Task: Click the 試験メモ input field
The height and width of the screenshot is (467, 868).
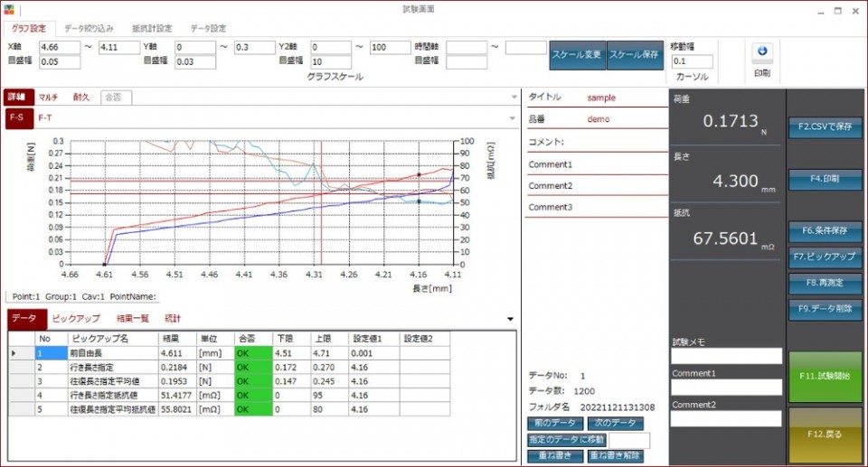Action: (x=726, y=356)
